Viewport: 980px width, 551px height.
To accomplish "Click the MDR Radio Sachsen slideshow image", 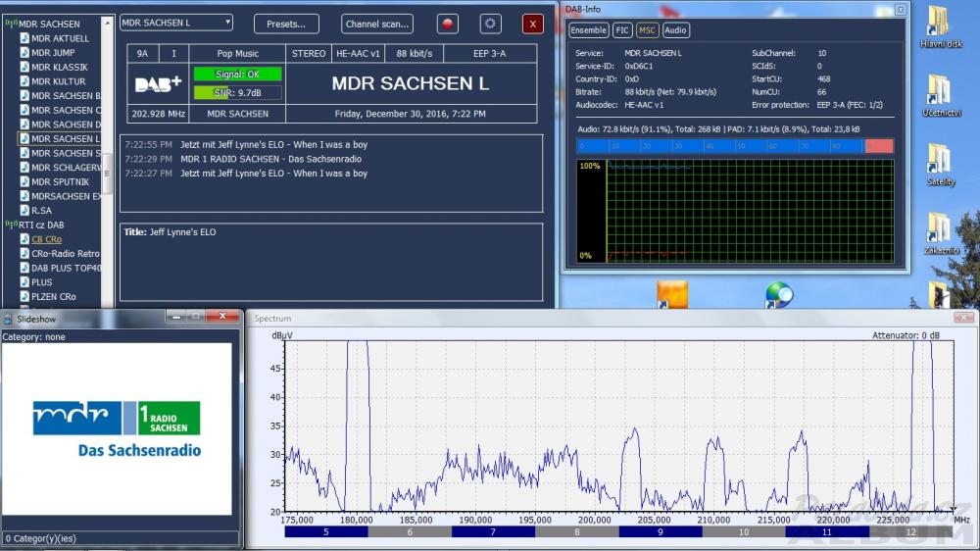I will pyautogui.click(x=117, y=427).
